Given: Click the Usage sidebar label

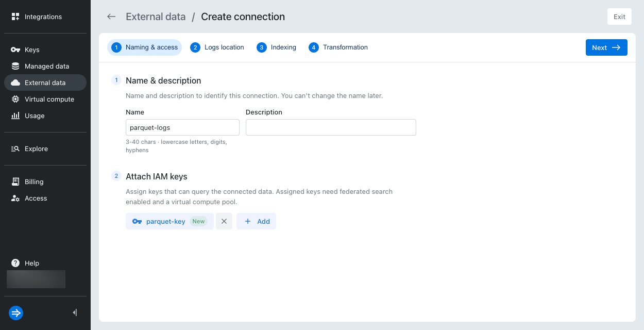Looking at the screenshot, I should [35, 115].
